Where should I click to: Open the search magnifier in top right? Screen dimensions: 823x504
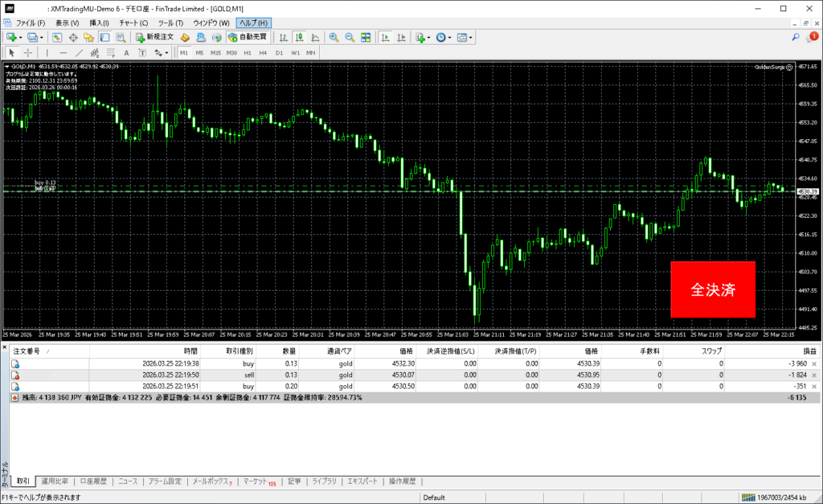coord(796,37)
